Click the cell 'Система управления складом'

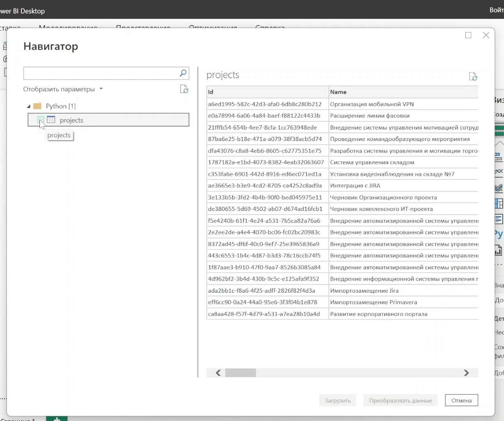pyautogui.click(x=404, y=162)
